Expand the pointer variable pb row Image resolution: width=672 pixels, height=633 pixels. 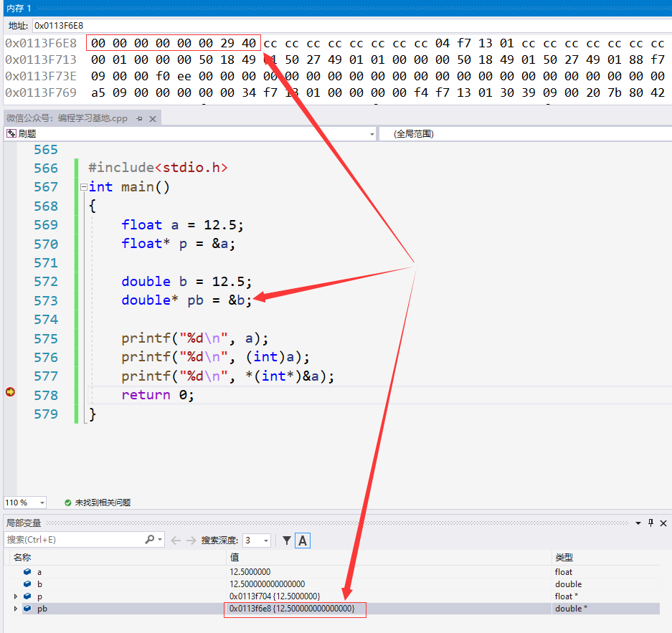[16, 609]
